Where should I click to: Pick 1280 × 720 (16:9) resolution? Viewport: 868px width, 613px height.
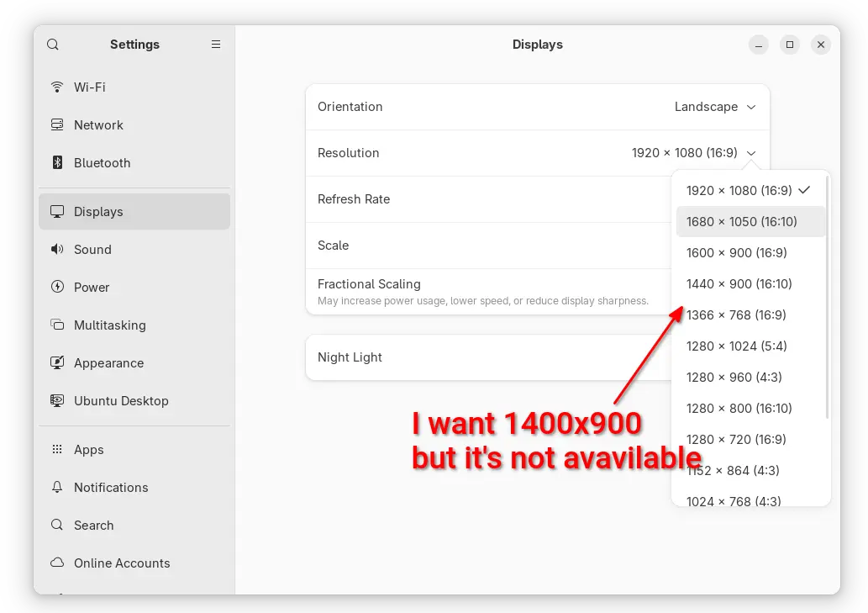[750, 439]
